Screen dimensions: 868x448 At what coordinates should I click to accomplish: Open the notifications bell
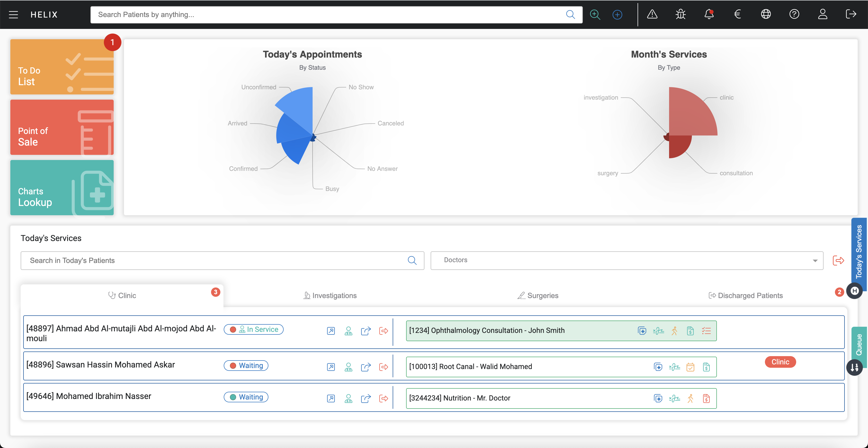pyautogui.click(x=709, y=14)
